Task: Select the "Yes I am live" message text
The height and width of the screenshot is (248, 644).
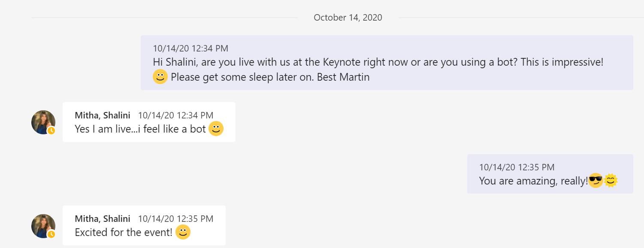Action: (x=140, y=129)
